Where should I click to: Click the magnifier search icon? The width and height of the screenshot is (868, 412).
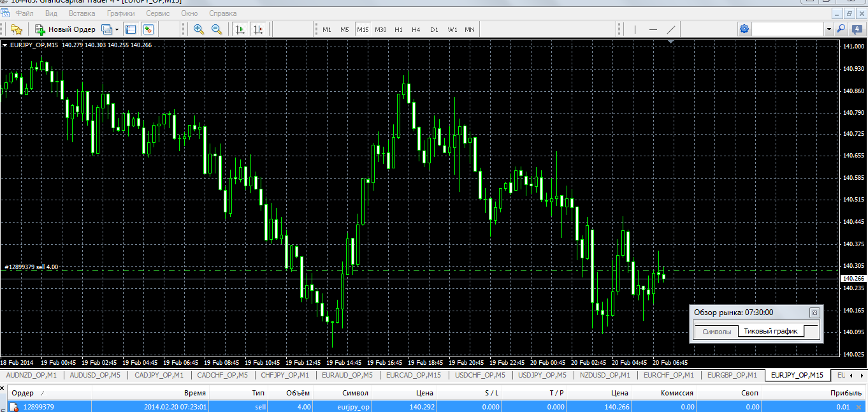(x=841, y=29)
